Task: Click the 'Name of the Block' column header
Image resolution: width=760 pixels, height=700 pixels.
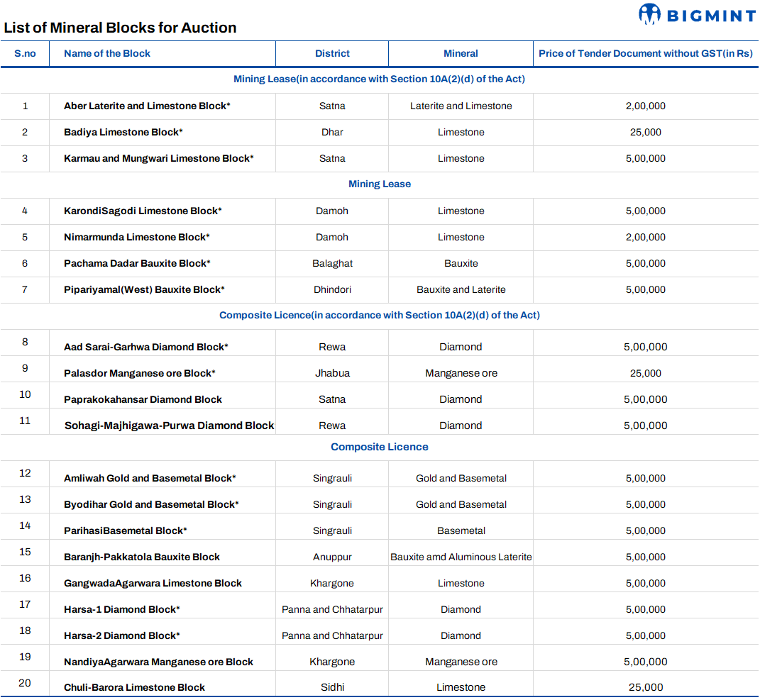Action: click(x=107, y=53)
